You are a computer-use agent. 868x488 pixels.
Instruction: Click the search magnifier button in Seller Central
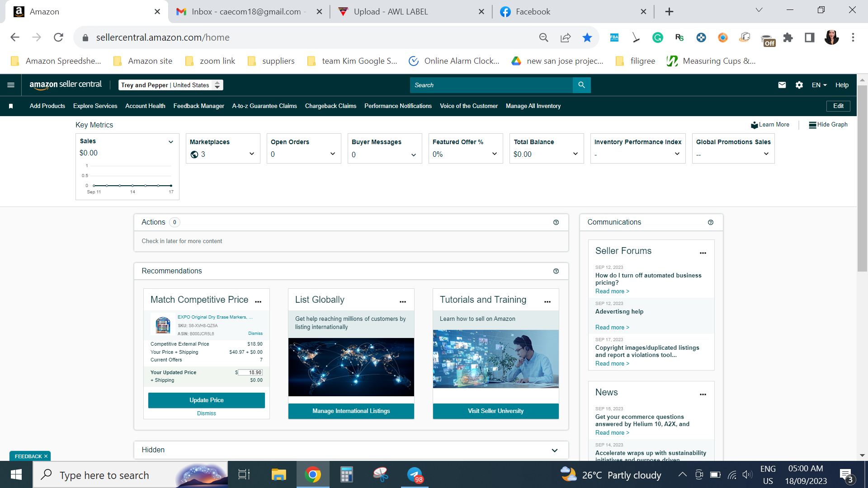point(581,85)
